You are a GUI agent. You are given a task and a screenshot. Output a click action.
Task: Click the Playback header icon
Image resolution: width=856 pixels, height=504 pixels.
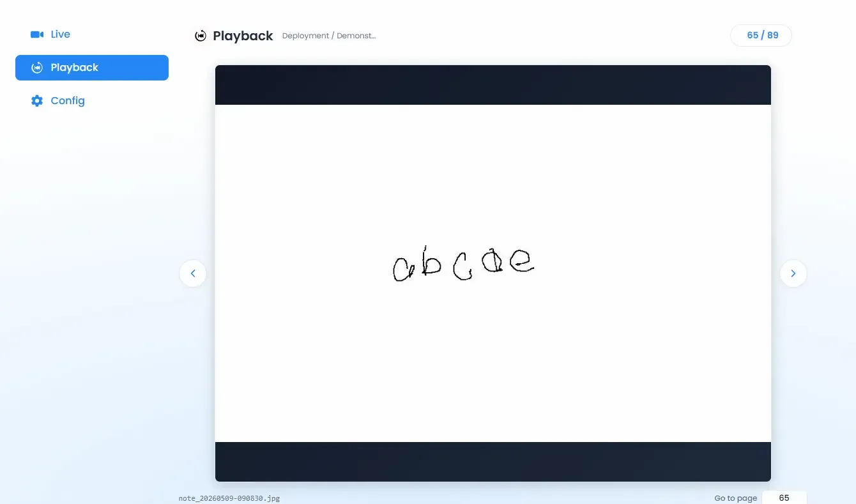coord(201,36)
